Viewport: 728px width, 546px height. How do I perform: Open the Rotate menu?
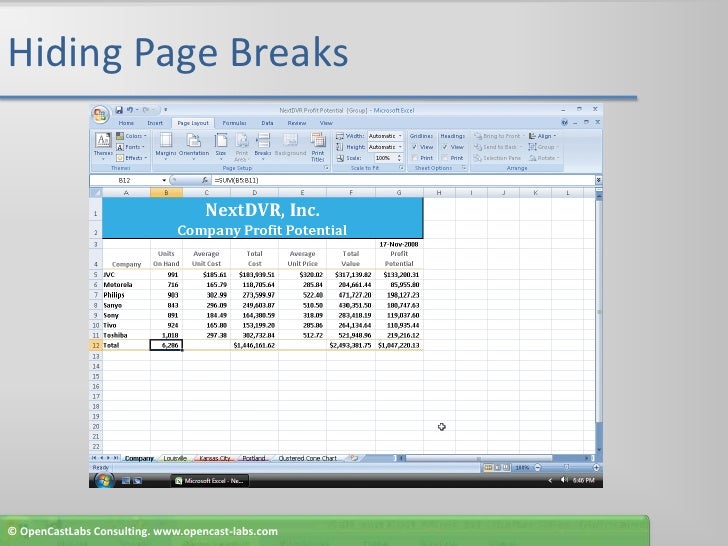pyautogui.click(x=543, y=158)
